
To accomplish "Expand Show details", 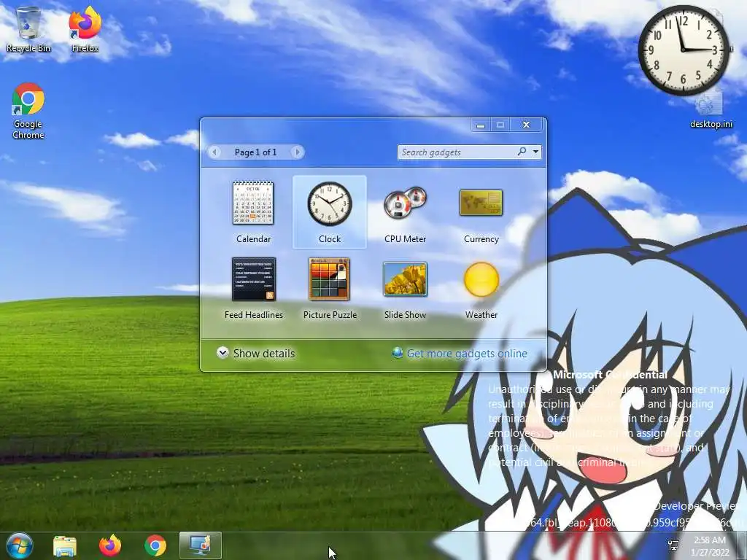I will 256,354.
